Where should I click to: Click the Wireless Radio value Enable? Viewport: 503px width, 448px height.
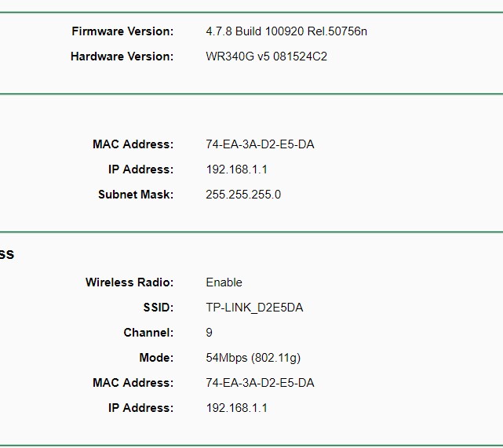point(224,282)
